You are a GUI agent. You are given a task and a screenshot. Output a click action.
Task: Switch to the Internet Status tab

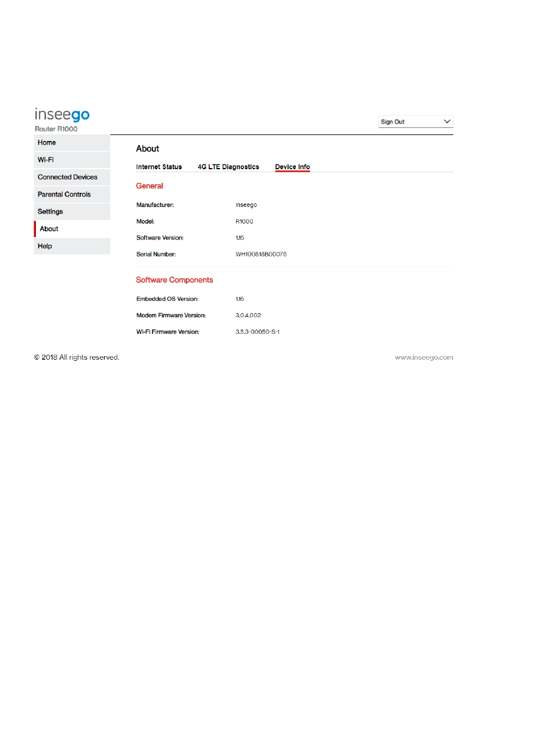[x=159, y=167]
